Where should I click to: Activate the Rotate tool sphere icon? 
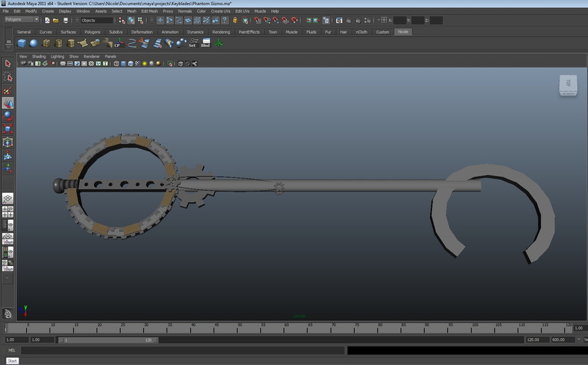pos(7,116)
